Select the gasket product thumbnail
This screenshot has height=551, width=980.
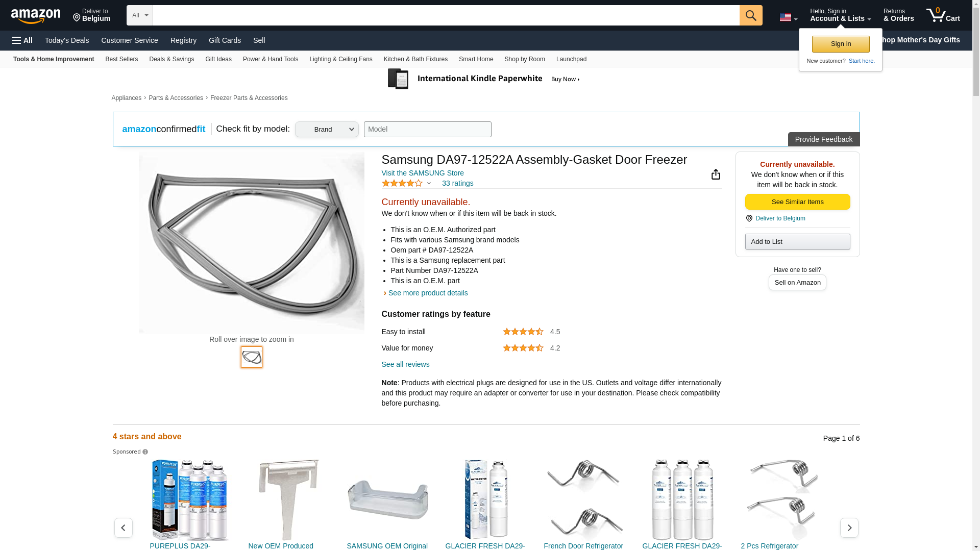[252, 357]
